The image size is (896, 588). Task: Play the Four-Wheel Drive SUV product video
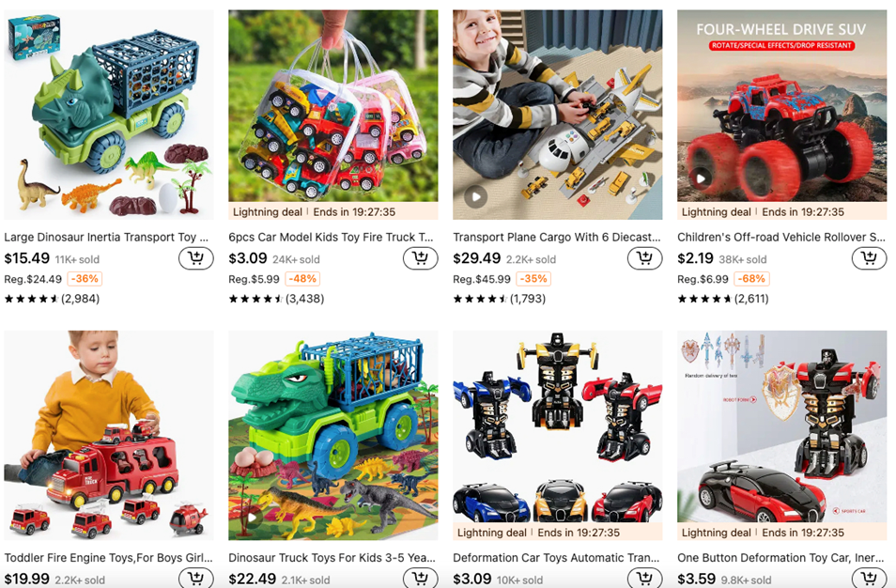700,178
